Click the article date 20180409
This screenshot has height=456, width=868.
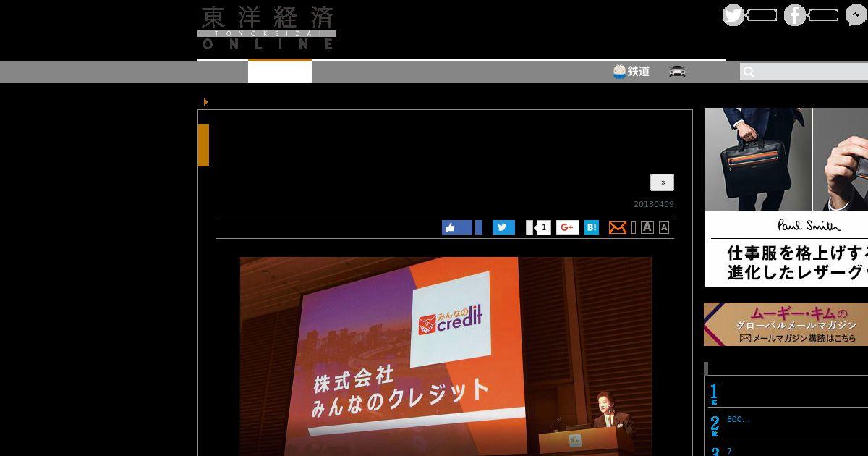pyautogui.click(x=654, y=204)
